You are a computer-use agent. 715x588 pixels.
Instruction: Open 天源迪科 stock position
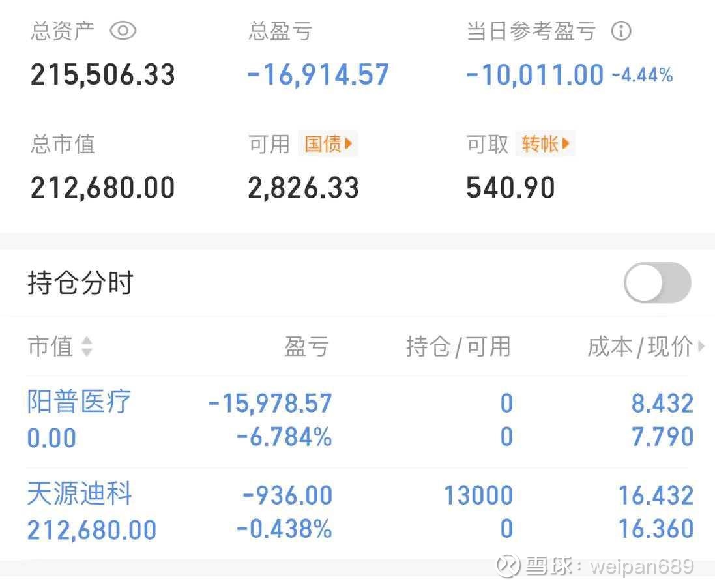tap(80, 493)
